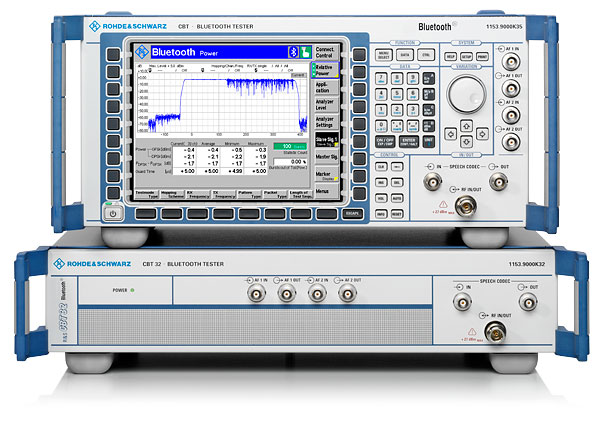Touch the AF 2 OUT connector on the CBT

point(511,142)
